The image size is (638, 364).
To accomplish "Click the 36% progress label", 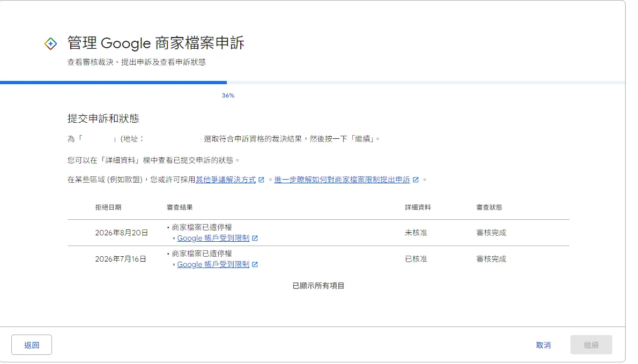I will click(228, 95).
